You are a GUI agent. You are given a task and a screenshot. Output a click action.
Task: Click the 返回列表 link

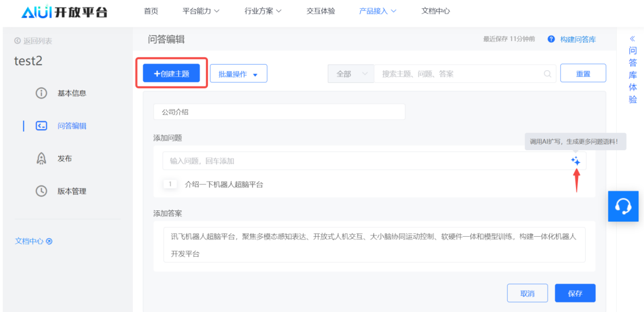point(33,41)
